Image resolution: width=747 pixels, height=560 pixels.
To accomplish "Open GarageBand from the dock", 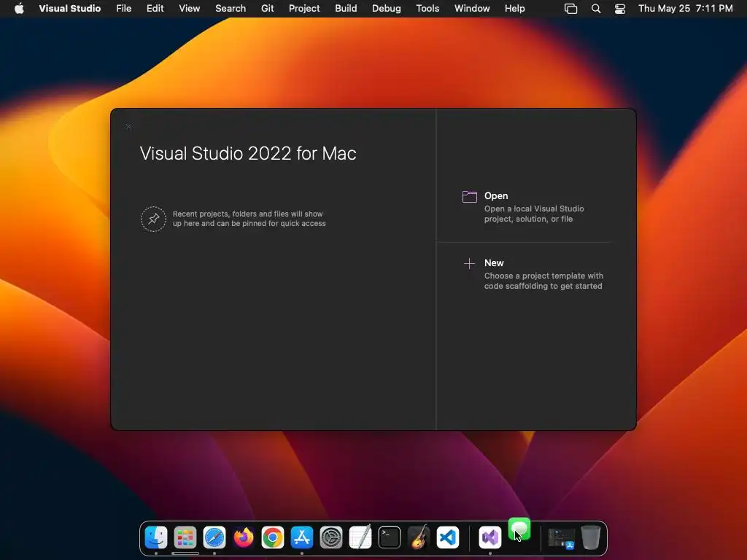I will click(x=419, y=537).
